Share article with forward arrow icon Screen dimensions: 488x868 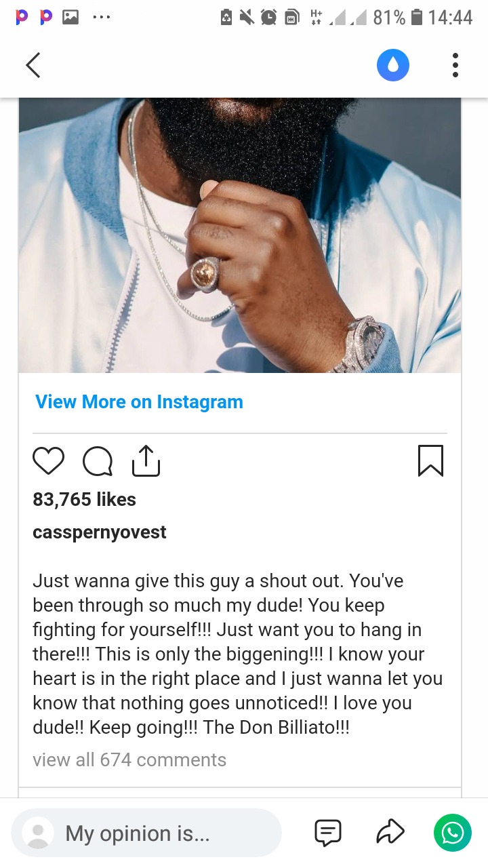[x=390, y=833]
